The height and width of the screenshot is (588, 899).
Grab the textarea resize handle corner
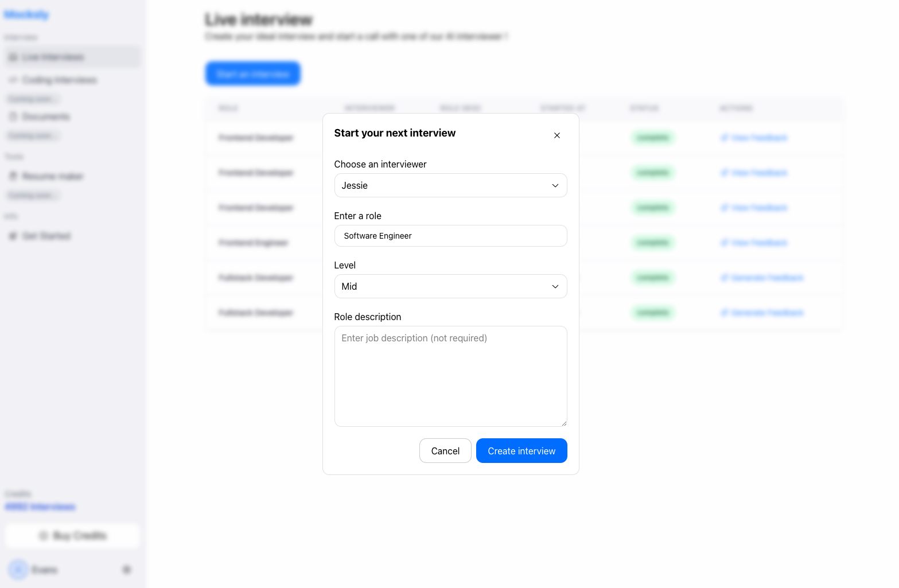point(564,423)
